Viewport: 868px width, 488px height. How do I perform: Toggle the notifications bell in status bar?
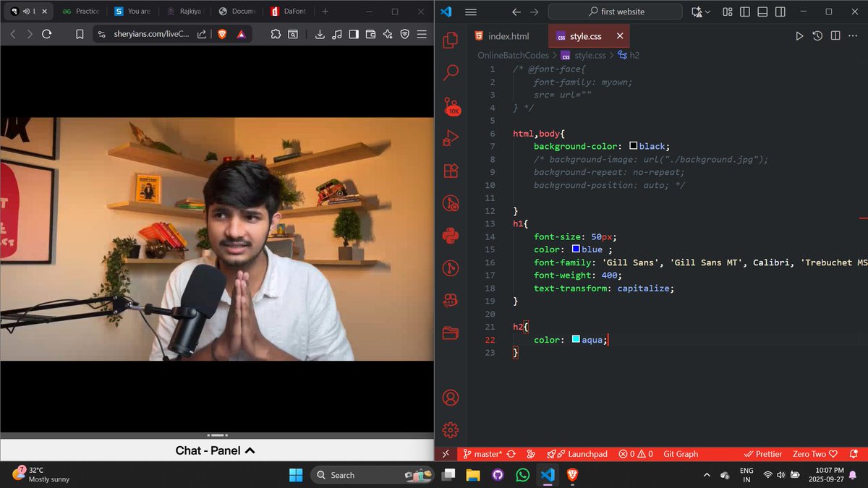click(x=854, y=454)
